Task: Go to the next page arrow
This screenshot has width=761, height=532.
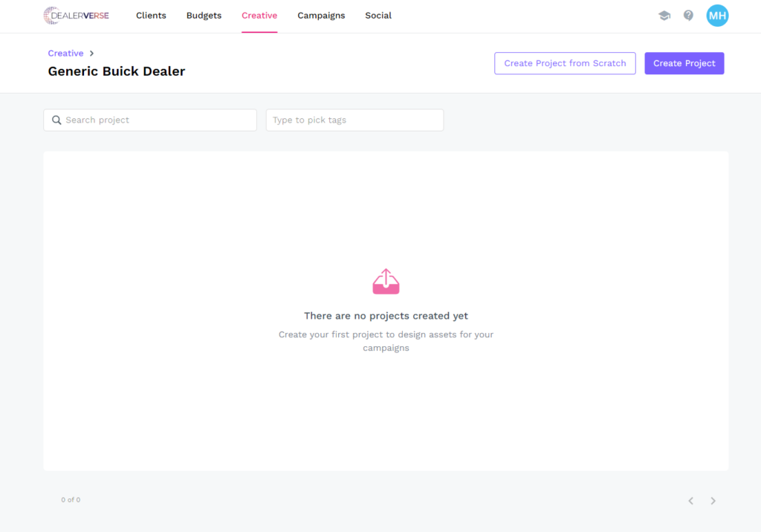Action: pyautogui.click(x=713, y=501)
